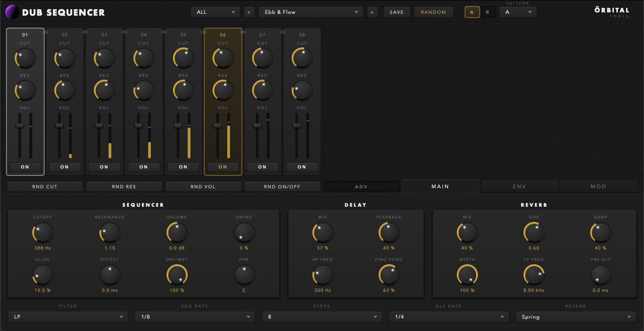Screen dimensions: 644x331
Task: Toggle step 07 ON button
Action: [263, 167]
